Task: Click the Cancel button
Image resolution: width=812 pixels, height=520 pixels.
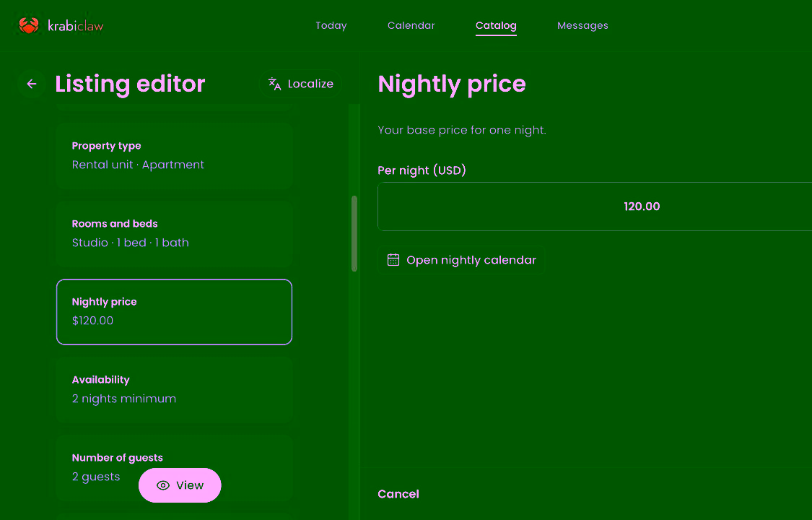Action: tap(398, 494)
